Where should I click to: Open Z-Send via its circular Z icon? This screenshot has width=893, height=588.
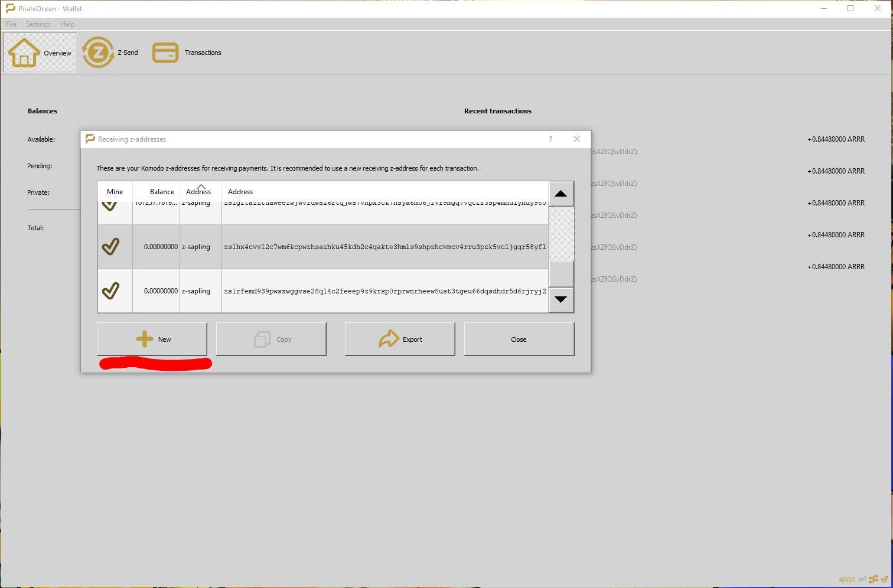coord(97,53)
